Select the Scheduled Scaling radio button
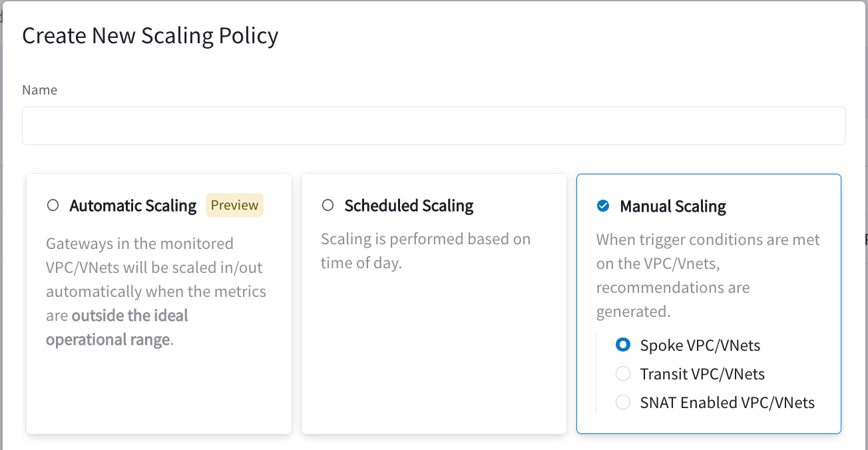The image size is (868, 450). click(327, 206)
